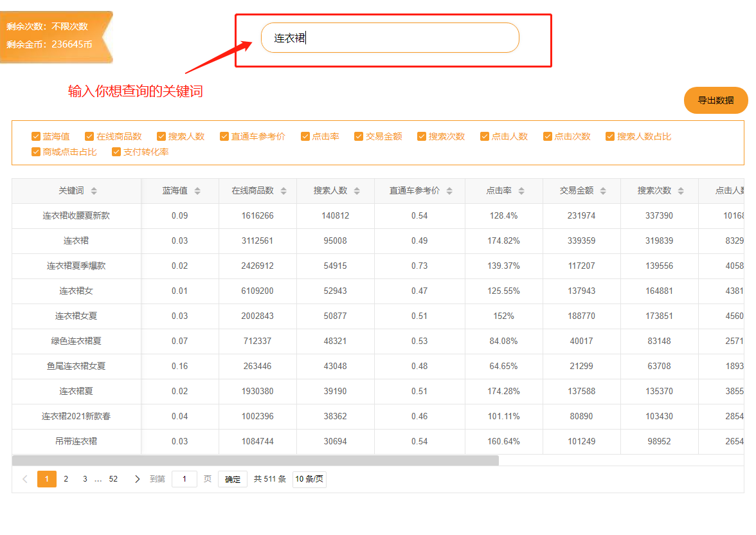Disable the 支付转化率 metric checkbox

[116, 152]
